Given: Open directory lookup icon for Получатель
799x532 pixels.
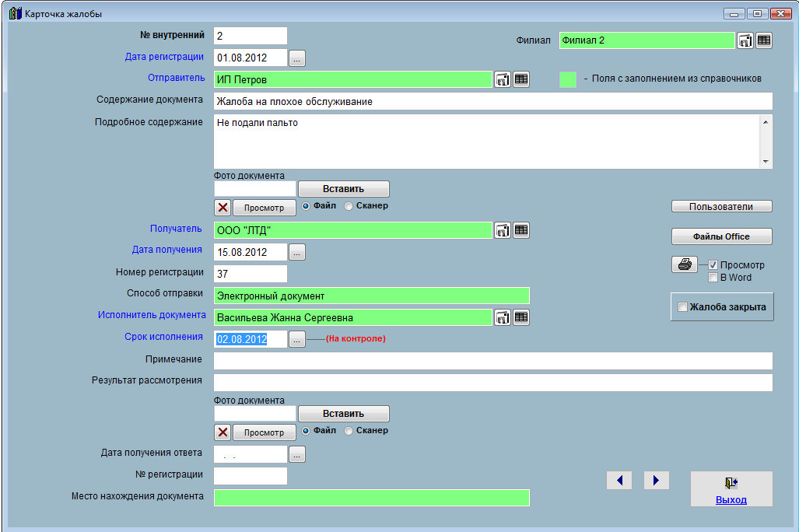Looking at the screenshot, I should click(x=503, y=230).
